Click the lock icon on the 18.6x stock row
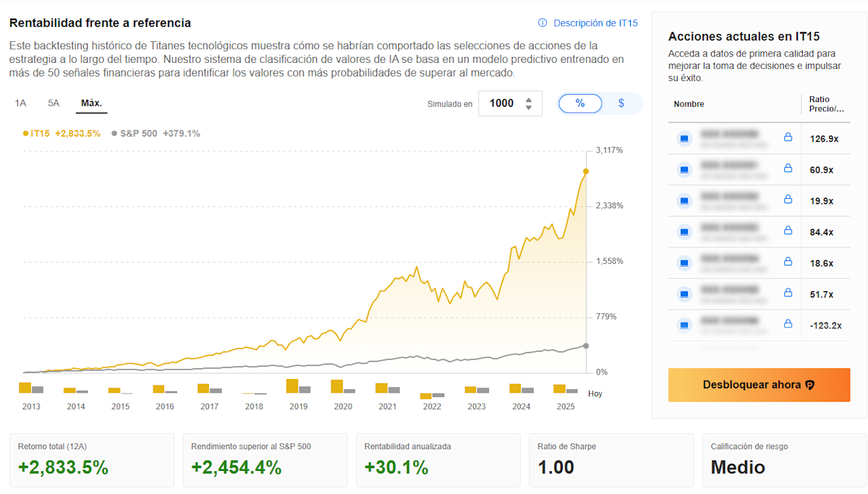Image resolution: width=868 pixels, height=494 pixels. [788, 263]
